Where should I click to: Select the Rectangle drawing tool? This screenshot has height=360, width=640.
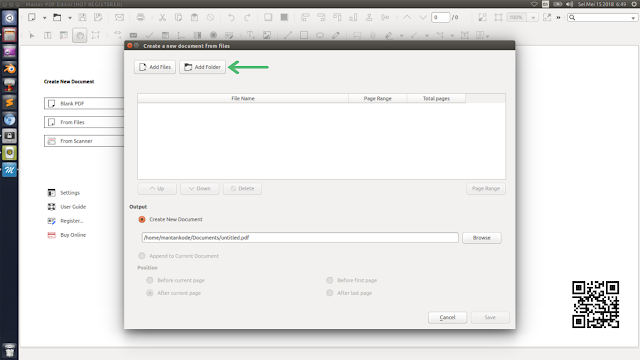304,35
